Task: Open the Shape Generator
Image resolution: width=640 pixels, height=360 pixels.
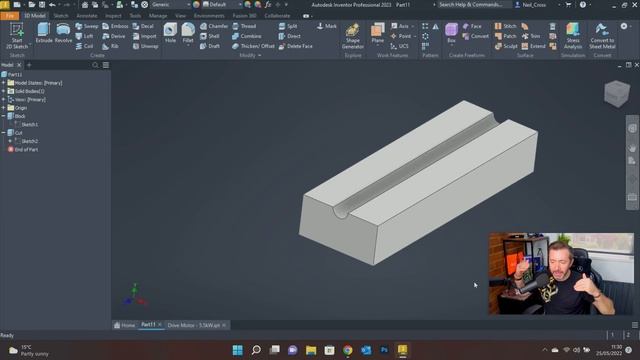Action: [x=353, y=36]
